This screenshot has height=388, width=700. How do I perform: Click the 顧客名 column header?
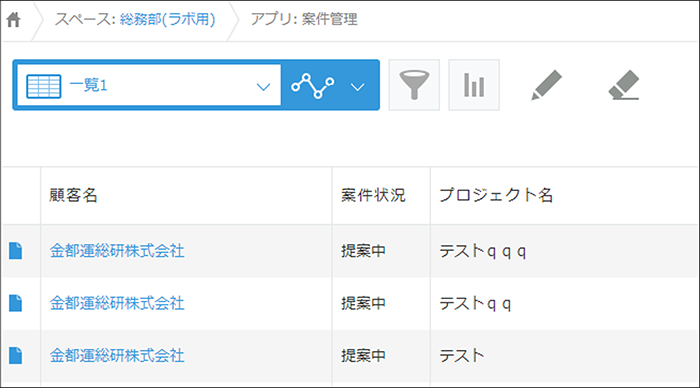pos(73,195)
